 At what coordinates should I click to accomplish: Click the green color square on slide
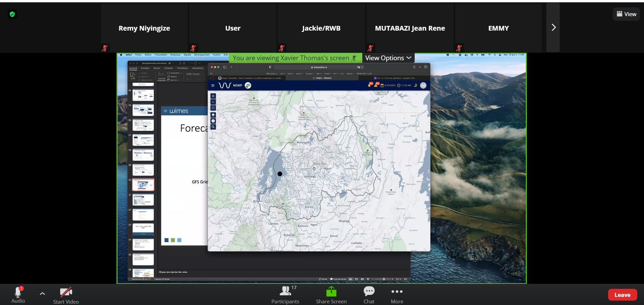click(173, 240)
